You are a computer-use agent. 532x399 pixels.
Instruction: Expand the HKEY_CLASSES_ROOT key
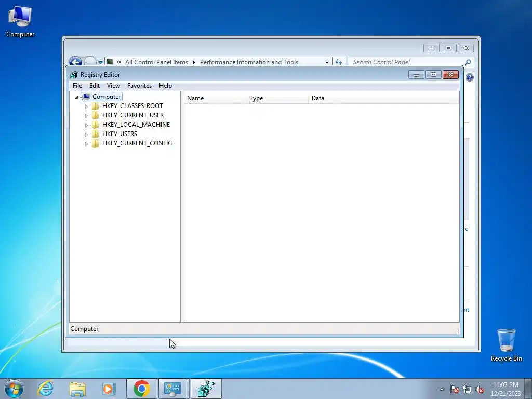tap(86, 107)
